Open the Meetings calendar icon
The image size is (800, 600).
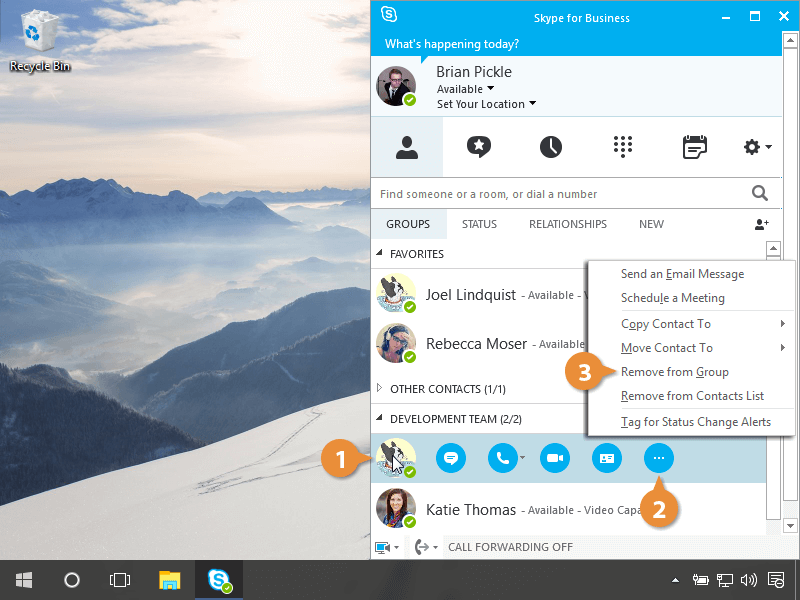pyautogui.click(x=694, y=147)
